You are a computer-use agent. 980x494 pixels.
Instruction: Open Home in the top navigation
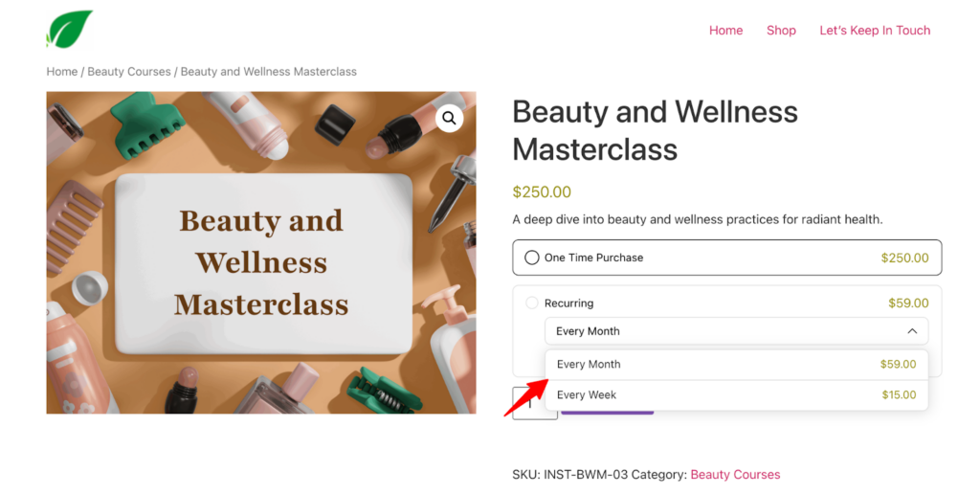click(x=725, y=31)
